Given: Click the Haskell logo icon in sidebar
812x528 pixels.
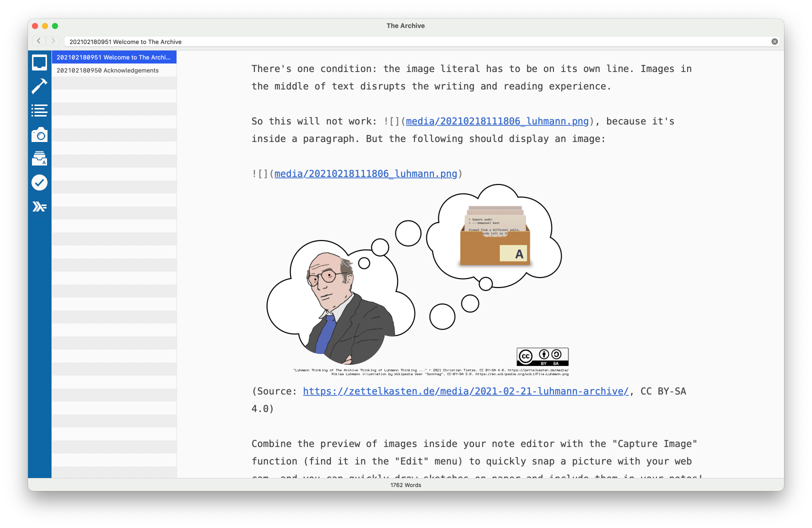Looking at the screenshot, I should (x=39, y=206).
